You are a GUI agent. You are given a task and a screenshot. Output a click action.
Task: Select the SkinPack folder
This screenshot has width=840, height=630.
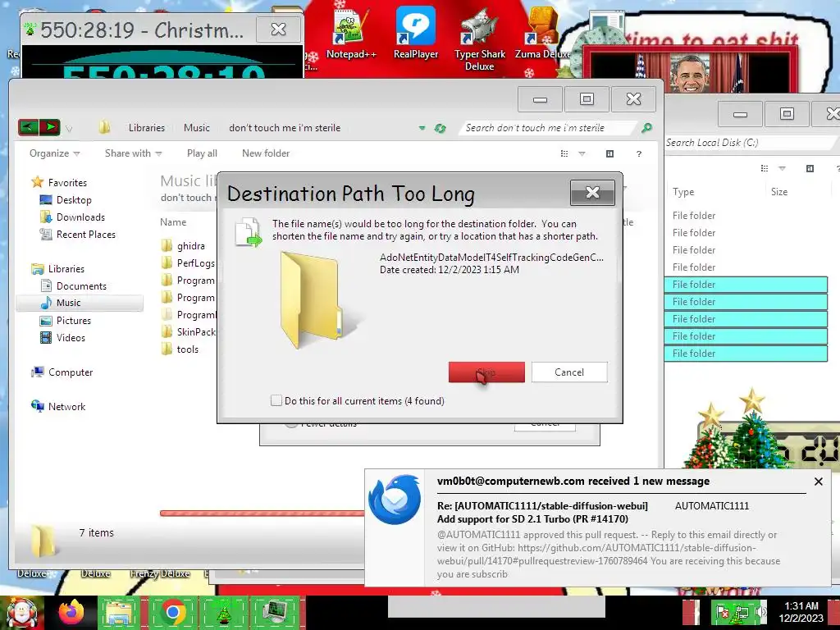click(x=189, y=332)
